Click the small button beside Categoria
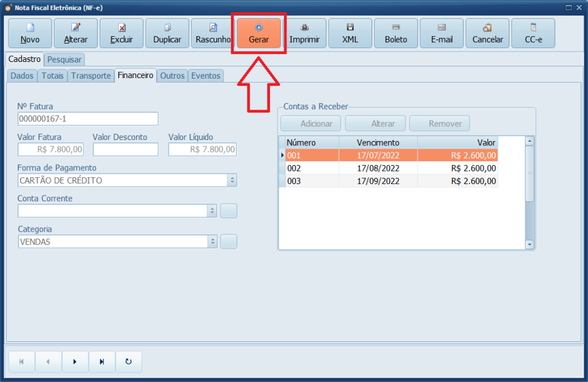Viewport: 588px width, 382px height. 229,242
